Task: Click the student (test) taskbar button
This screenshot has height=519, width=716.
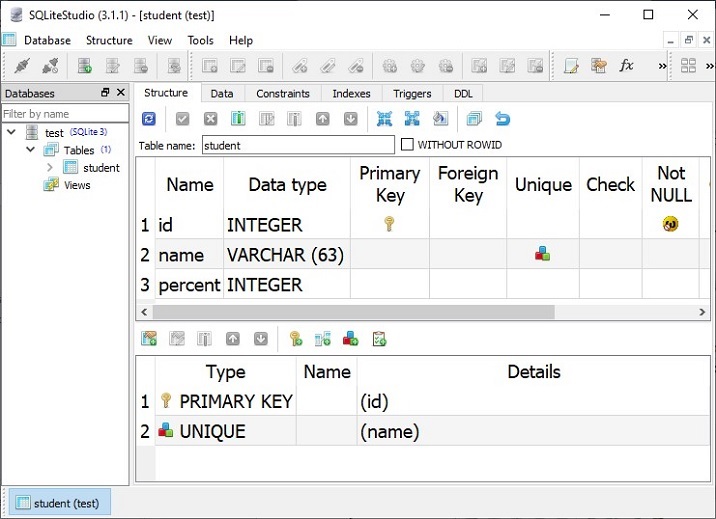Action: [58, 503]
